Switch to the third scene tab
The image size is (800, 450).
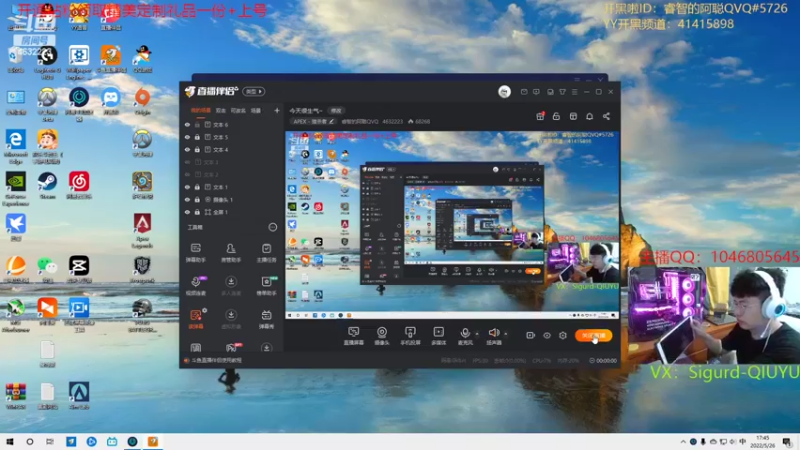pos(238,110)
